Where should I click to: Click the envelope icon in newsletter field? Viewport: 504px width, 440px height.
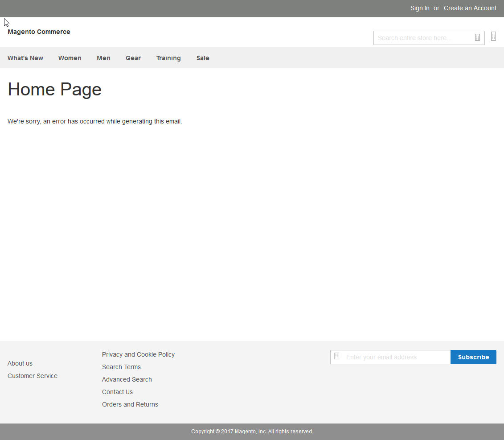click(x=337, y=356)
